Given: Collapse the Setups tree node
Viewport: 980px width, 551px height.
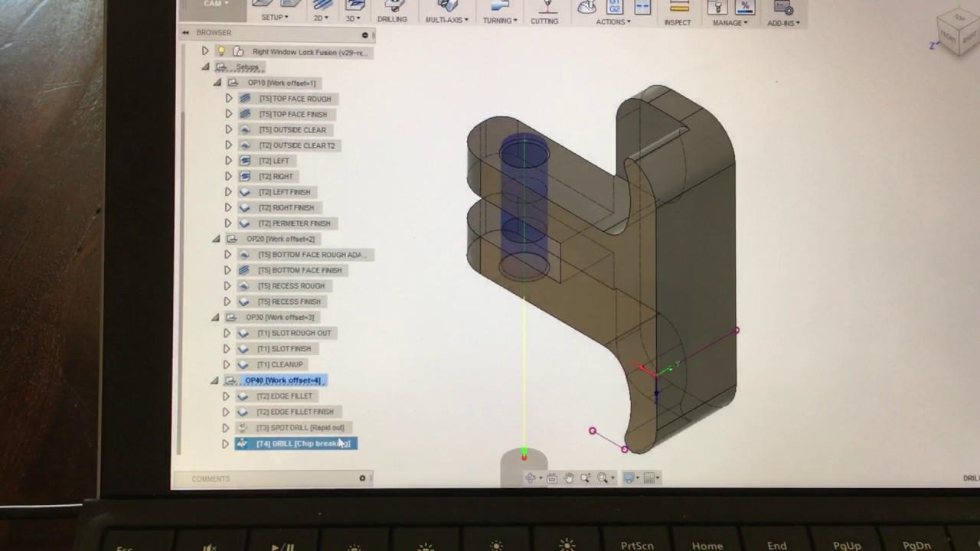Looking at the screenshot, I should pos(205,67).
